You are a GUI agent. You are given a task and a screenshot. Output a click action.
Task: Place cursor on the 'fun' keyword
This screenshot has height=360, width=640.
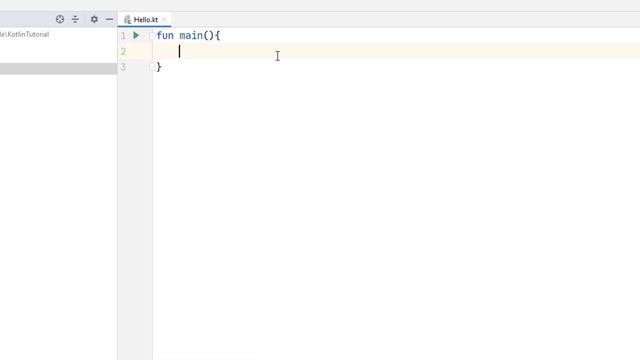click(165, 36)
